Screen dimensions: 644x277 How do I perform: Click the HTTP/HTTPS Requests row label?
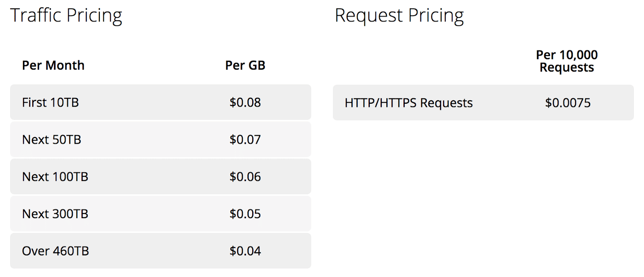pos(408,102)
